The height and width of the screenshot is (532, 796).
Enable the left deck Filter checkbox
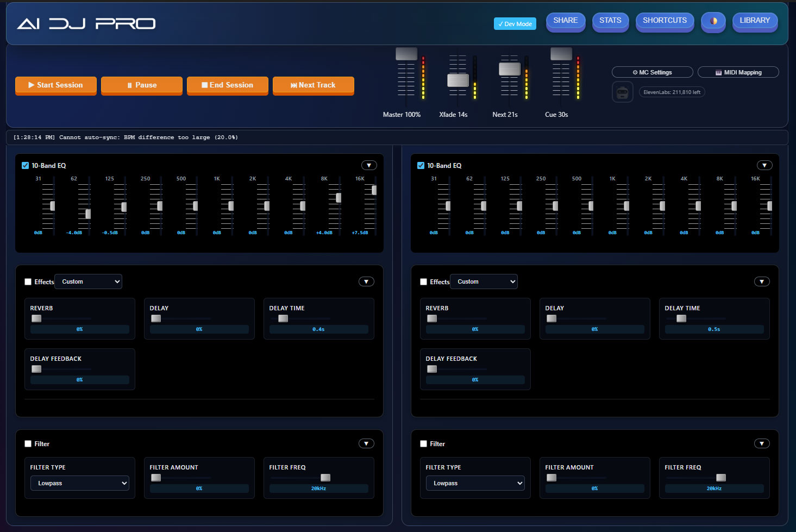coord(28,444)
